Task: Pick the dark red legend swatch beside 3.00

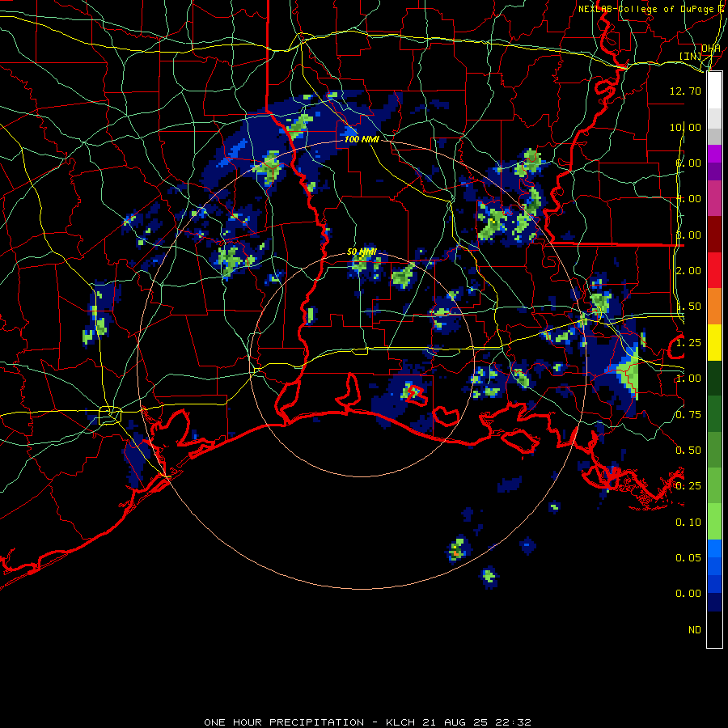Action: 714,235
